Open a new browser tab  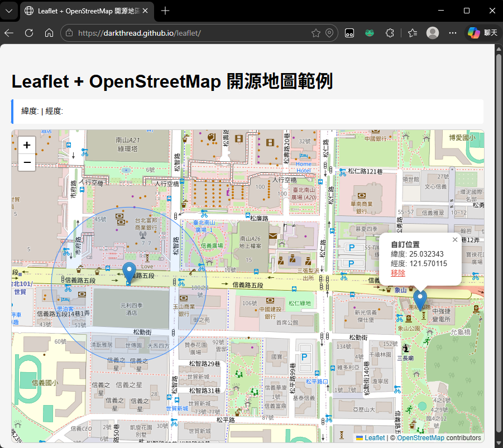165,11
